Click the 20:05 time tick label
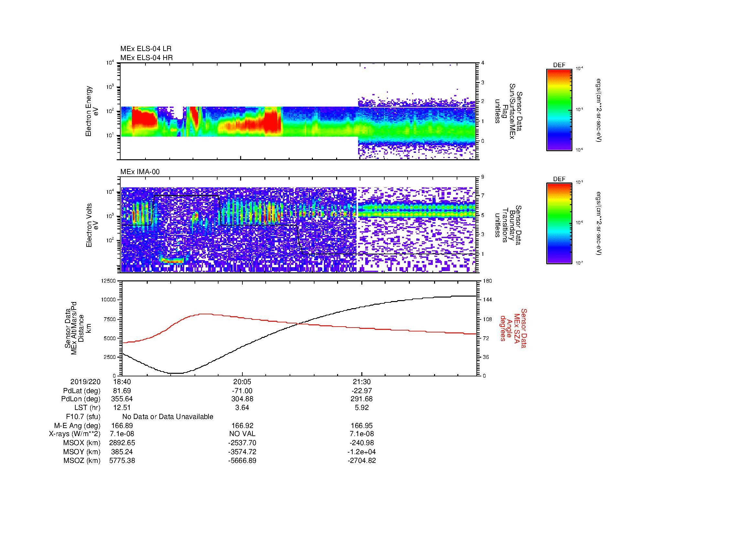 click(x=242, y=382)
